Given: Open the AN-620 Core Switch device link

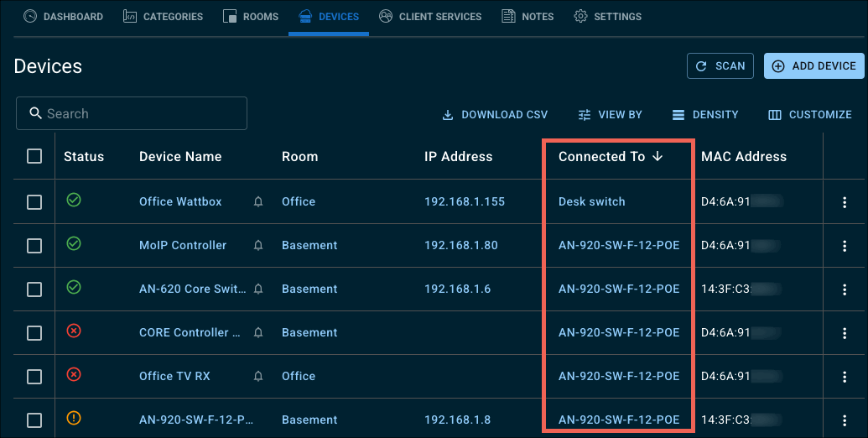Looking at the screenshot, I should [193, 289].
